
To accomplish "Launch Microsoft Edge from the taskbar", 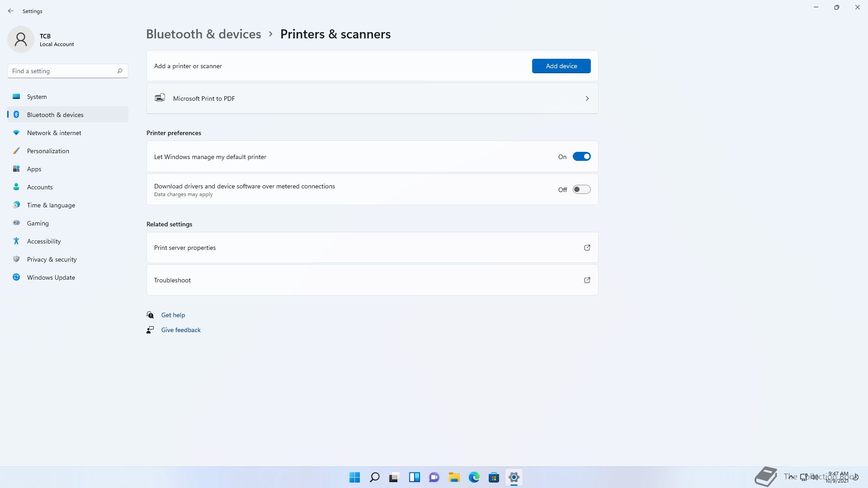I will [474, 477].
